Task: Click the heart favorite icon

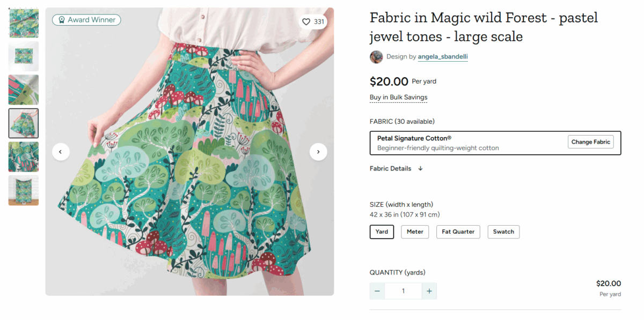Action: [x=306, y=22]
